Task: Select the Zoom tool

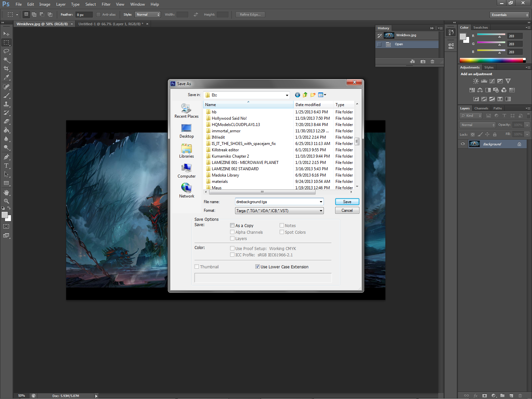Action: [x=6, y=201]
